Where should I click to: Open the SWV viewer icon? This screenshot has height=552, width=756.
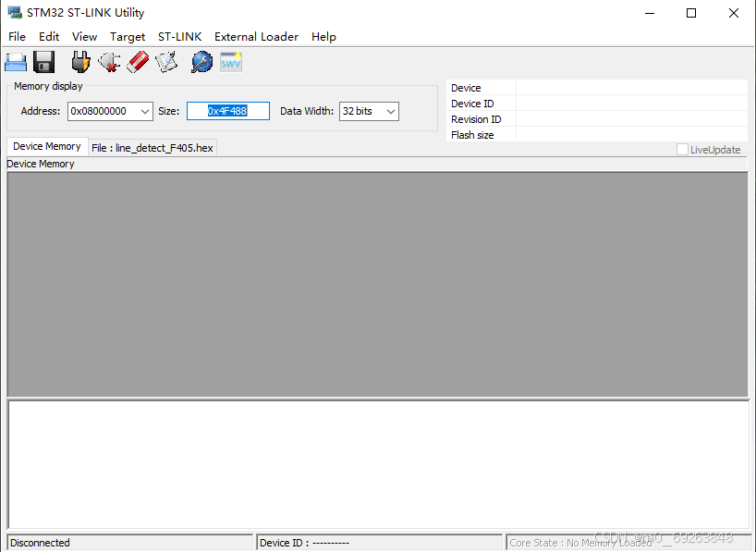point(231,62)
